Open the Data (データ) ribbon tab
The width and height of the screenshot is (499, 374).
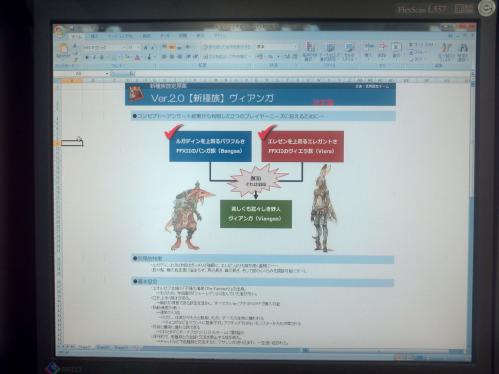[165, 36]
